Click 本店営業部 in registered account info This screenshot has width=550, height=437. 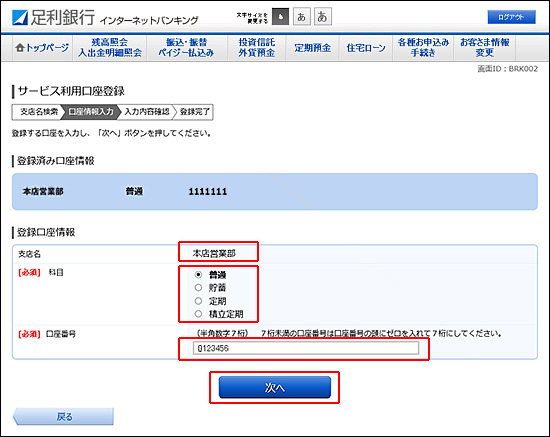pos(43,191)
